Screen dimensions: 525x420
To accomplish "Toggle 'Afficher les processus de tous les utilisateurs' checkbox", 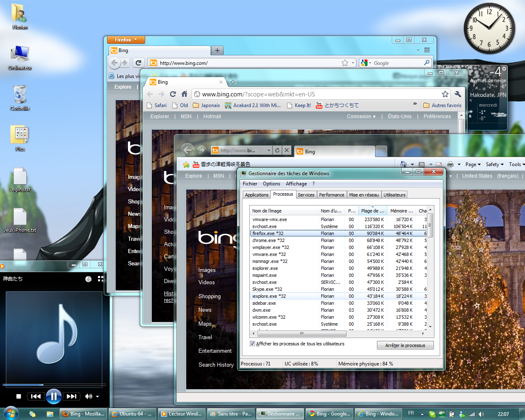I will tap(252, 344).
